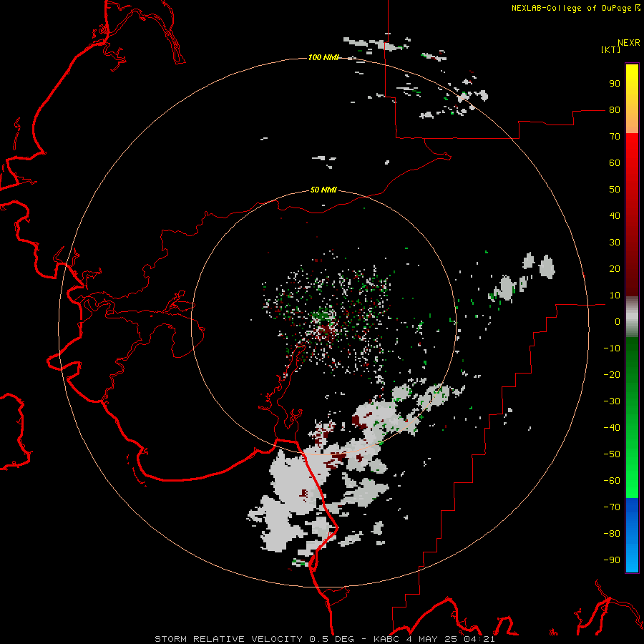Click the 30 value on the velocity scale

click(615, 243)
